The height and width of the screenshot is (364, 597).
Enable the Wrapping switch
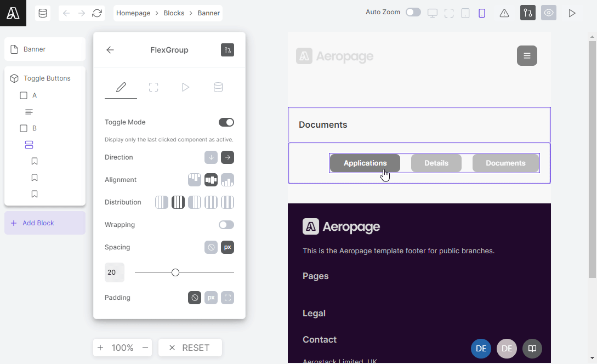[226, 225]
